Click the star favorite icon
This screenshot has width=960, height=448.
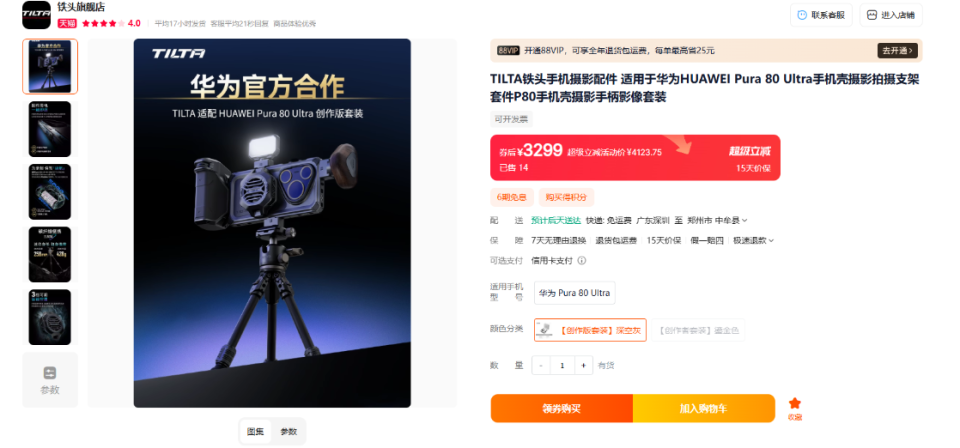[x=795, y=403]
